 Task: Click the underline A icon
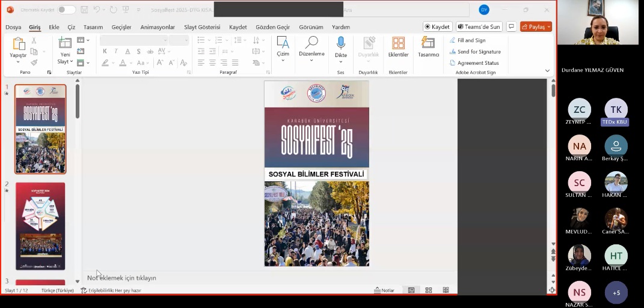click(x=127, y=51)
